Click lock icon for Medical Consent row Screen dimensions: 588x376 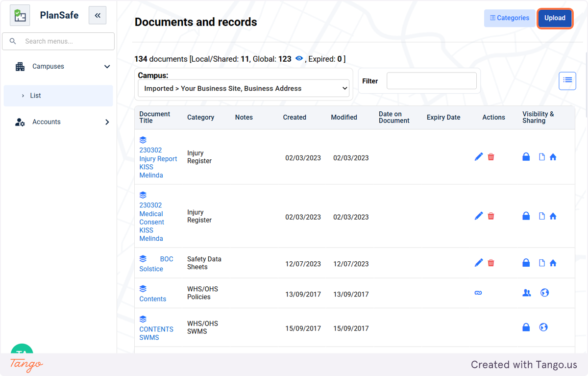[x=526, y=216]
